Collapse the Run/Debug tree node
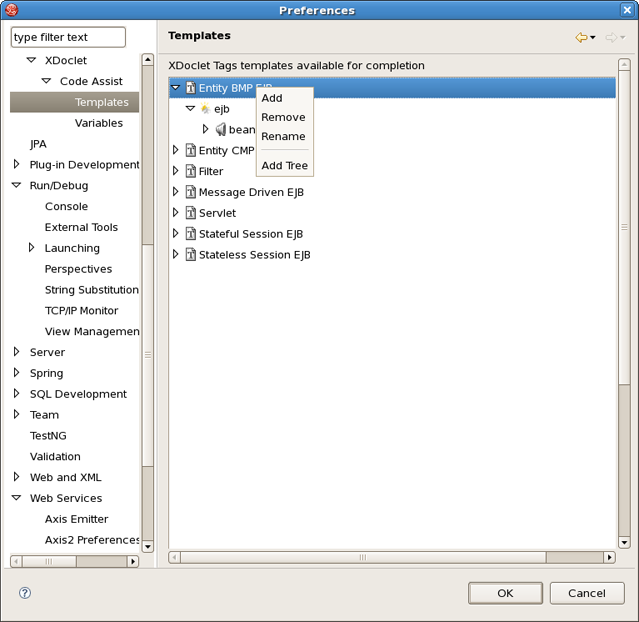This screenshot has height=622, width=639. pyautogui.click(x=16, y=185)
